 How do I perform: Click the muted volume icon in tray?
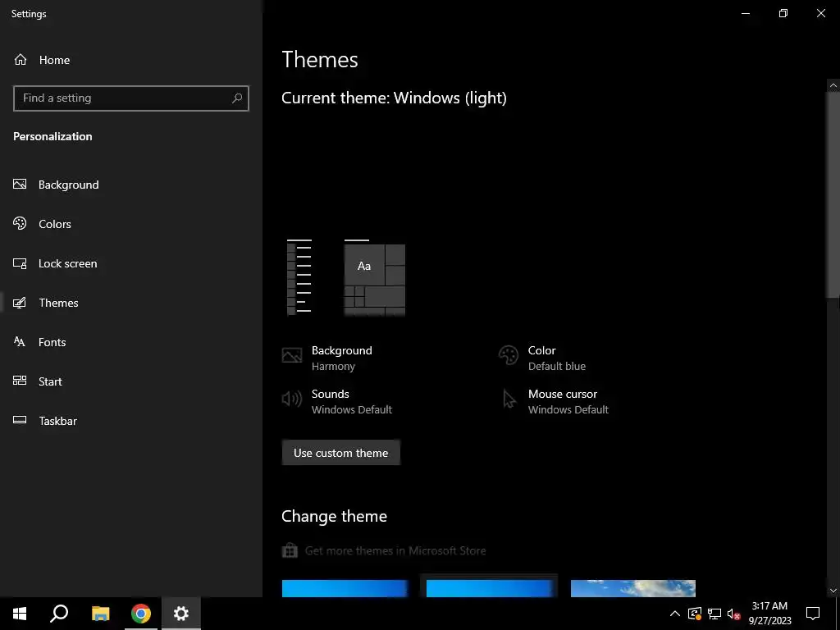point(733,614)
